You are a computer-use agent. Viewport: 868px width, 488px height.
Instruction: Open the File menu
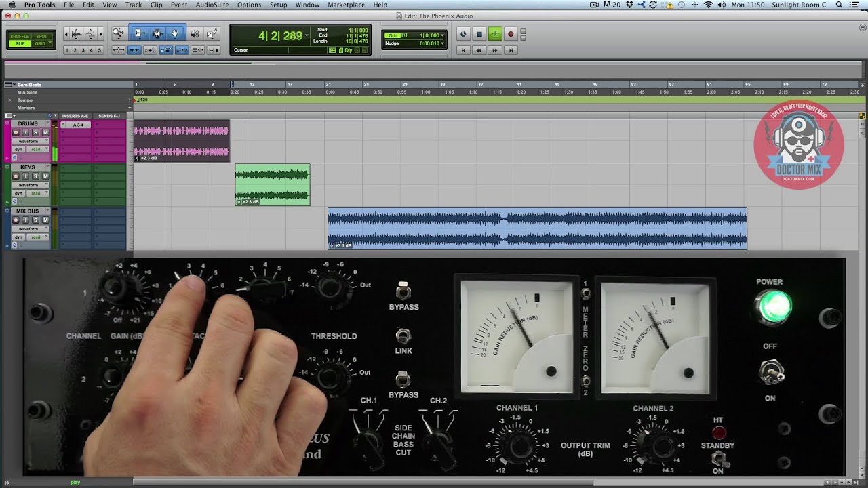(69, 5)
